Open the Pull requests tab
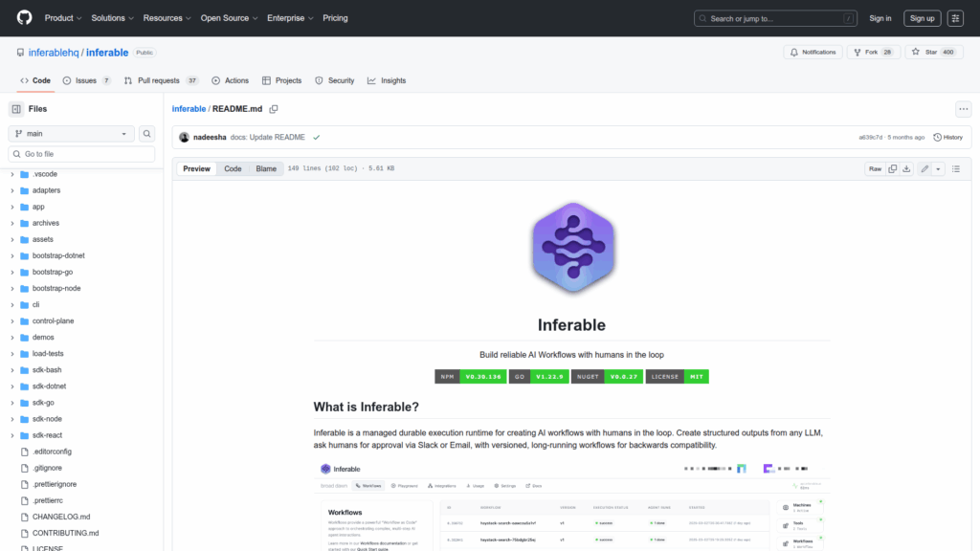The width and height of the screenshot is (980, 551). tap(161, 80)
